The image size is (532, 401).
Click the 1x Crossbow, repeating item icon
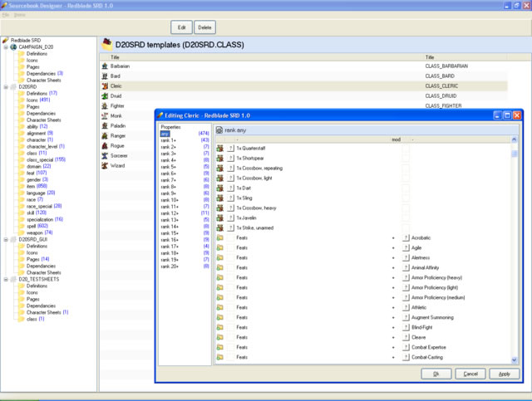click(219, 169)
